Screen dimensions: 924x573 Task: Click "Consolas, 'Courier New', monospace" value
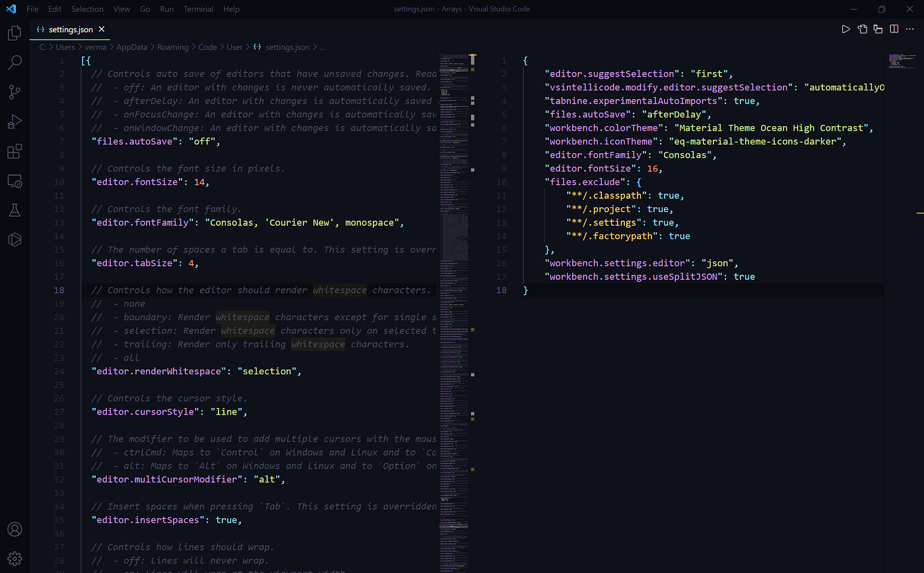pyautogui.click(x=302, y=222)
